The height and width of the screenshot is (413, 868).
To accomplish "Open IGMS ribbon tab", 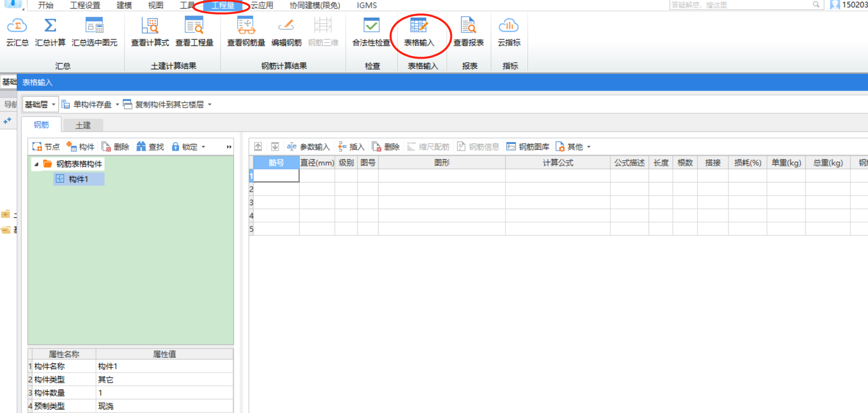I will [x=367, y=5].
